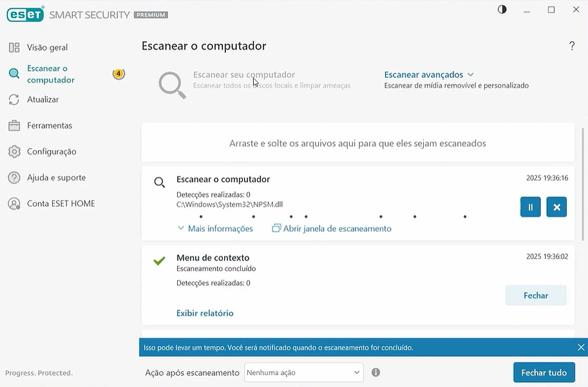Click the C:\Windows\System32\NPSM.dll path text

(x=229, y=204)
